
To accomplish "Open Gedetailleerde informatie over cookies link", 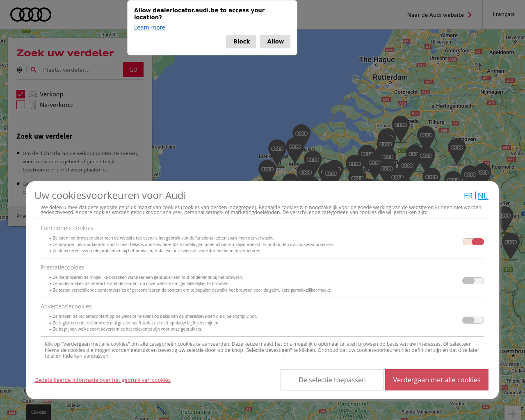I will (103, 380).
